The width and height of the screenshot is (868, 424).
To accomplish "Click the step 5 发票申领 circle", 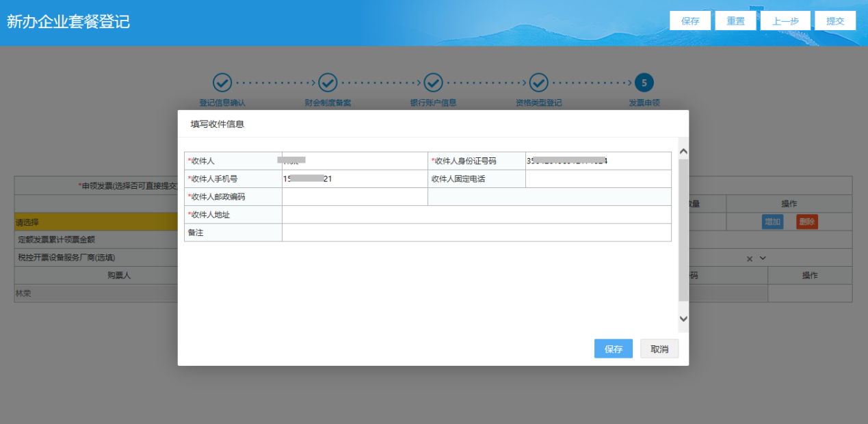I will 644,83.
